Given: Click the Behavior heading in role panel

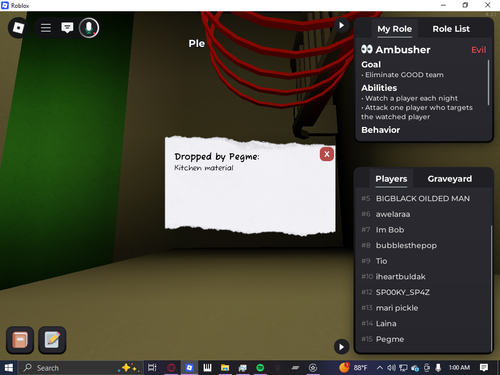Looking at the screenshot, I should point(381,130).
